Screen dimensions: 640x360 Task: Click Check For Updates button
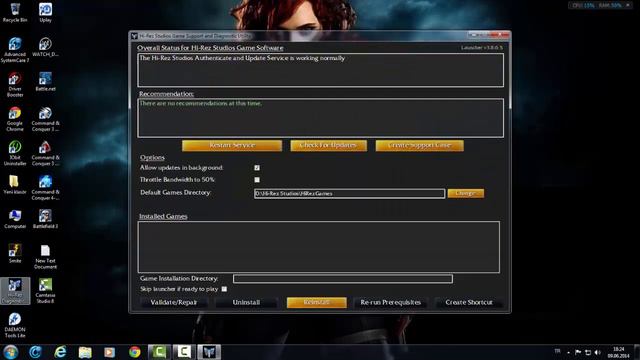(x=329, y=145)
